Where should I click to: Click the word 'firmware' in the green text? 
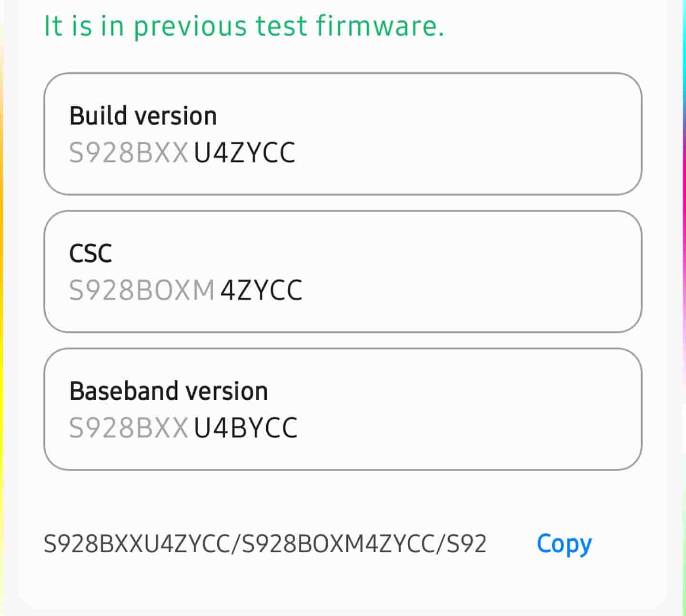pos(380,26)
